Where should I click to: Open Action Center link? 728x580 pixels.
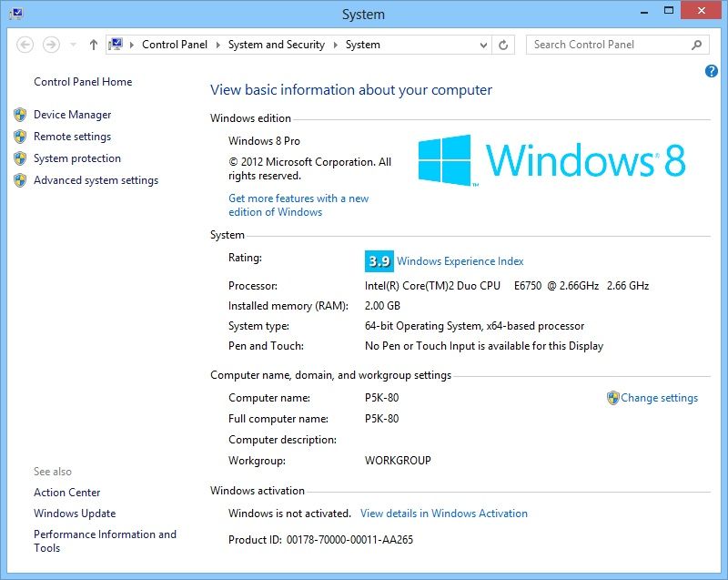[x=66, y=493]
